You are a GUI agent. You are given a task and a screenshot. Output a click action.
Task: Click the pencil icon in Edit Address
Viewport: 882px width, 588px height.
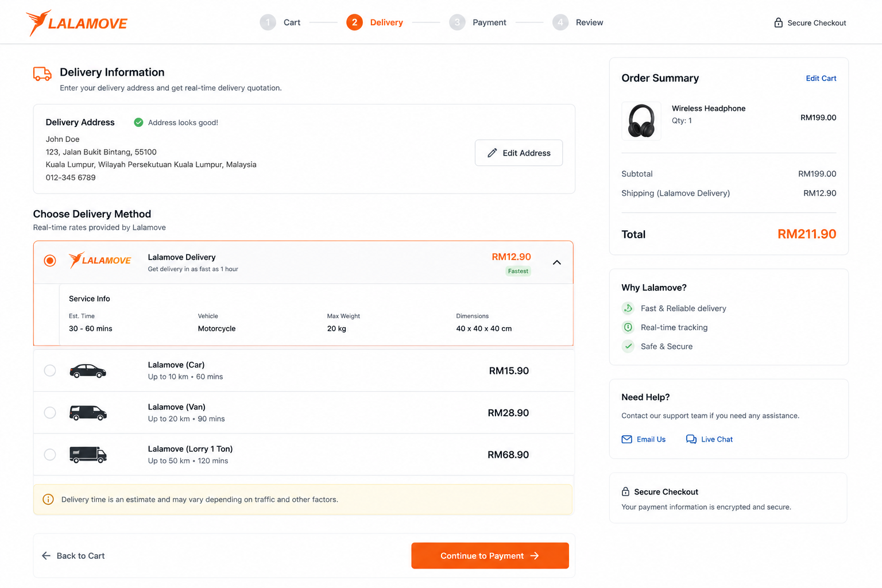pyautogui.click(x=492, y=153)
